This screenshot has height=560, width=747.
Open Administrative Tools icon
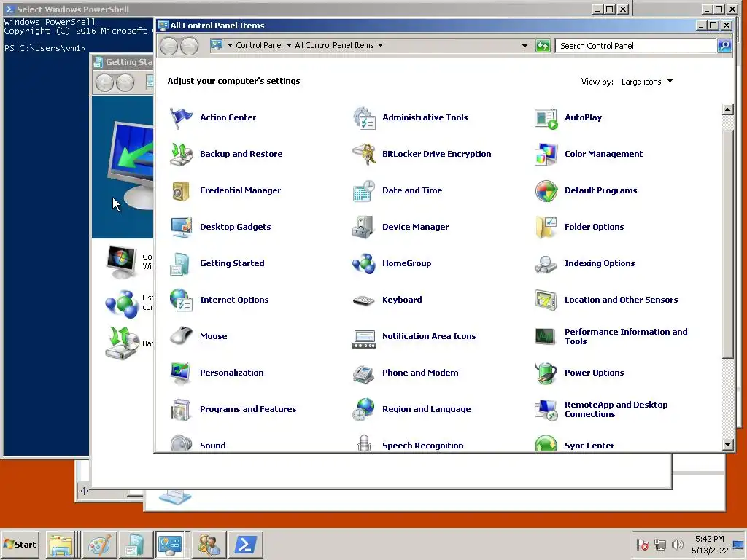tap(364, 117)
